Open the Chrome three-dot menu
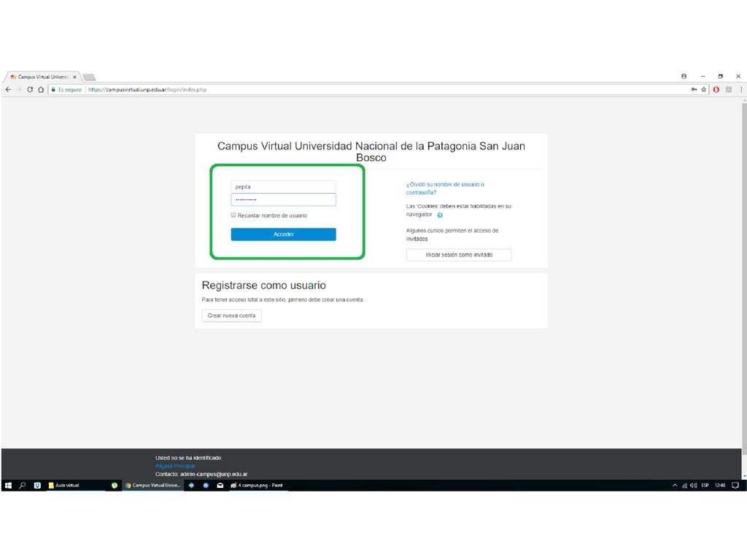747x560 pixels. pos(741,90)
